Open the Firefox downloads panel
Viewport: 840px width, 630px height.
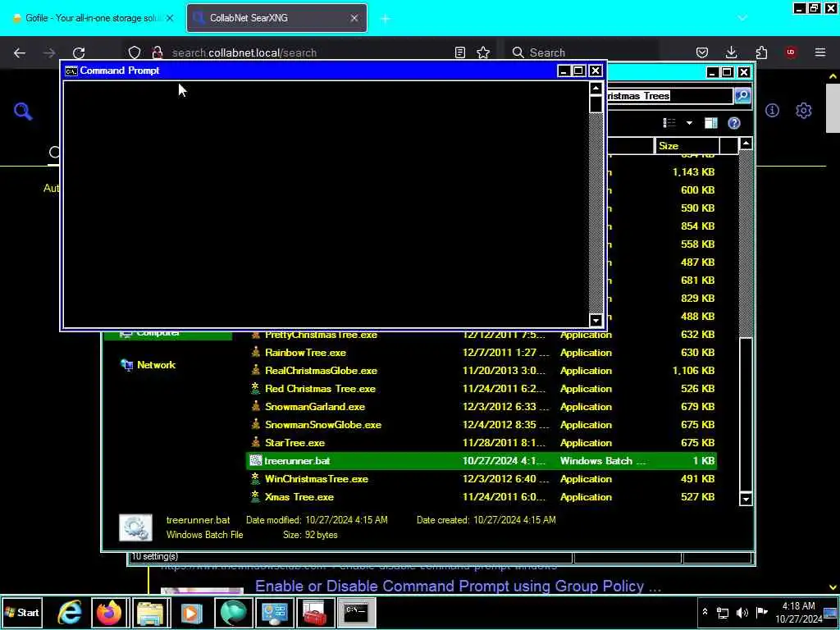click(x=731, y=52)
